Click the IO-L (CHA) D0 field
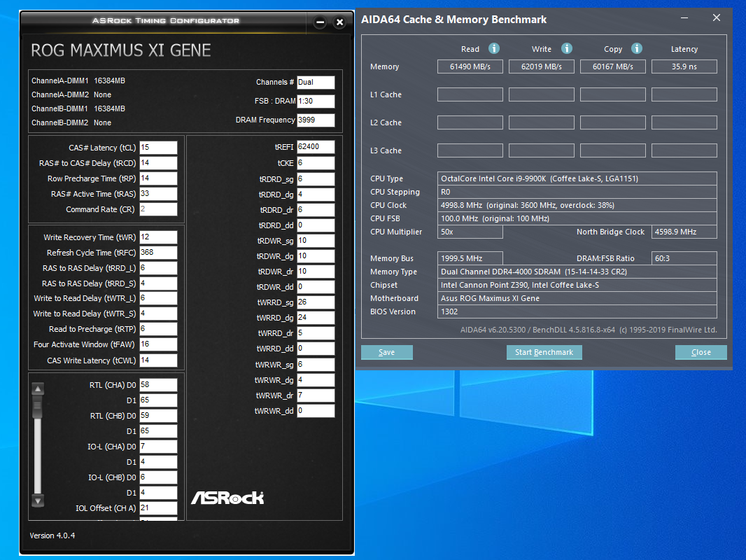 158,447
